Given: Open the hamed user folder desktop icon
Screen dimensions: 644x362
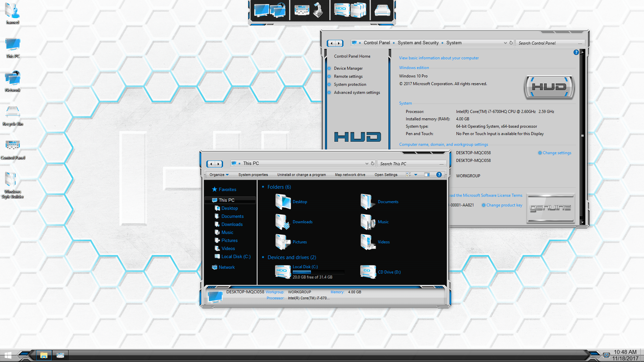Looking at the screenshot, I should [12, 13].
